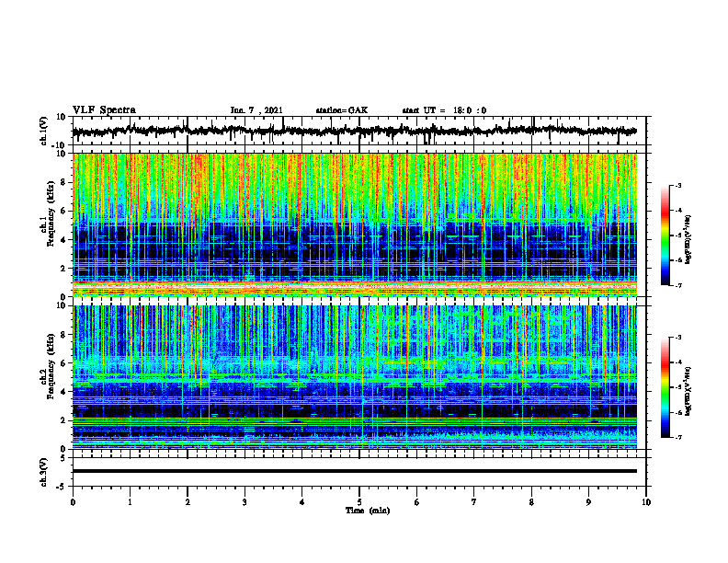The image size is (728, 563).
Task: Click the 'Time (min)' axis title
Action: [x=368, y=511]
